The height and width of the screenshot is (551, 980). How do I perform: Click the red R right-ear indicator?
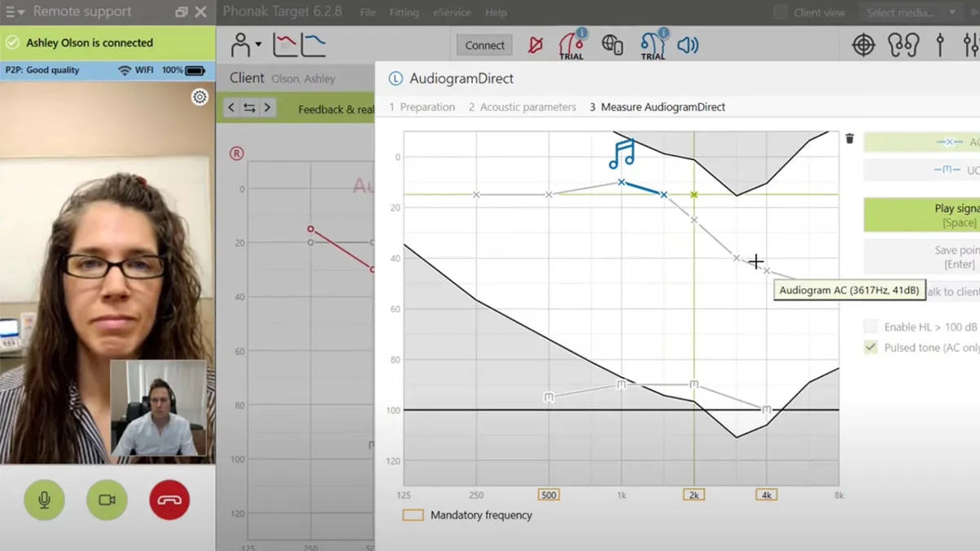point(237,153)
